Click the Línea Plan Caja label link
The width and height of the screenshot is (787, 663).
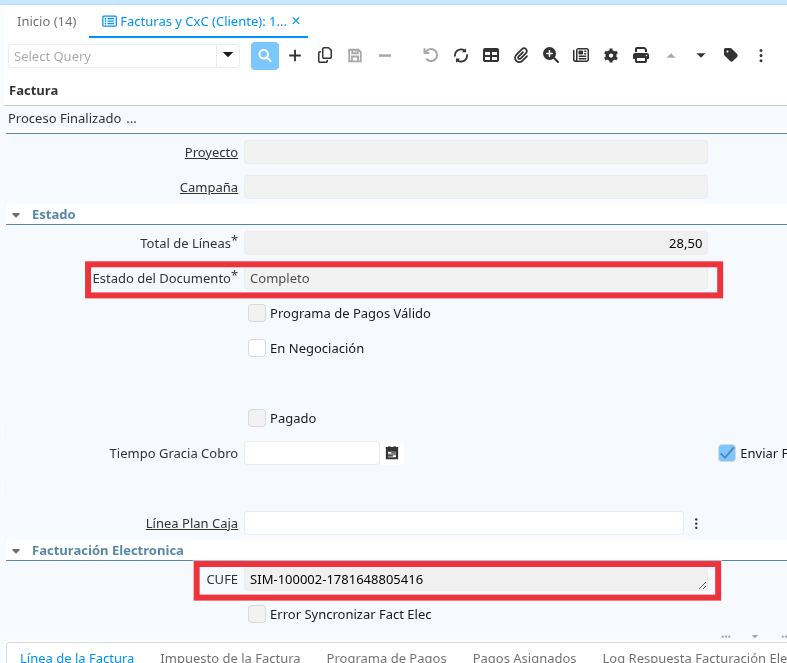click(x=192, y=523)
